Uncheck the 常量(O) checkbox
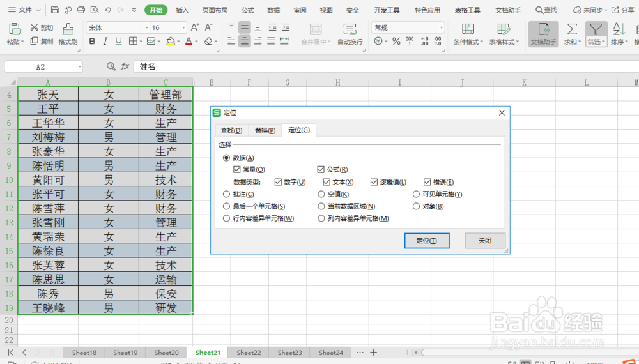The height and width of the screenshot is (364, 639). pyautogui.click(x=237, y=169)
